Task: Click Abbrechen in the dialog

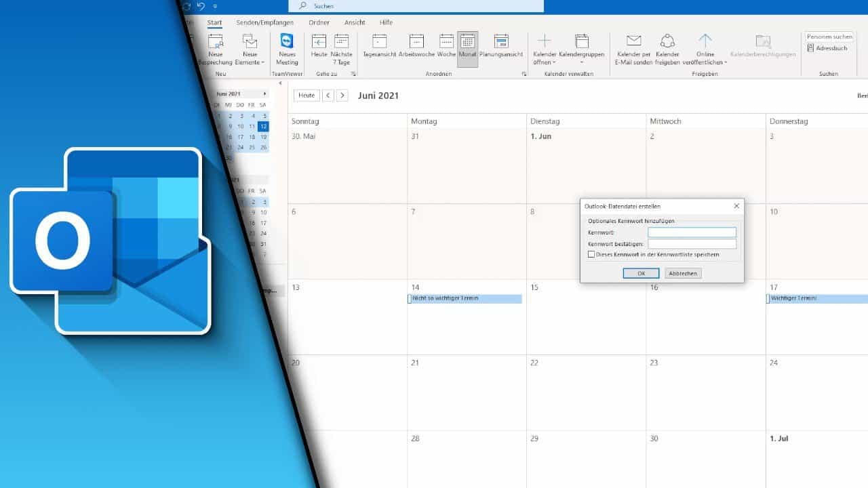Action: 683,273
